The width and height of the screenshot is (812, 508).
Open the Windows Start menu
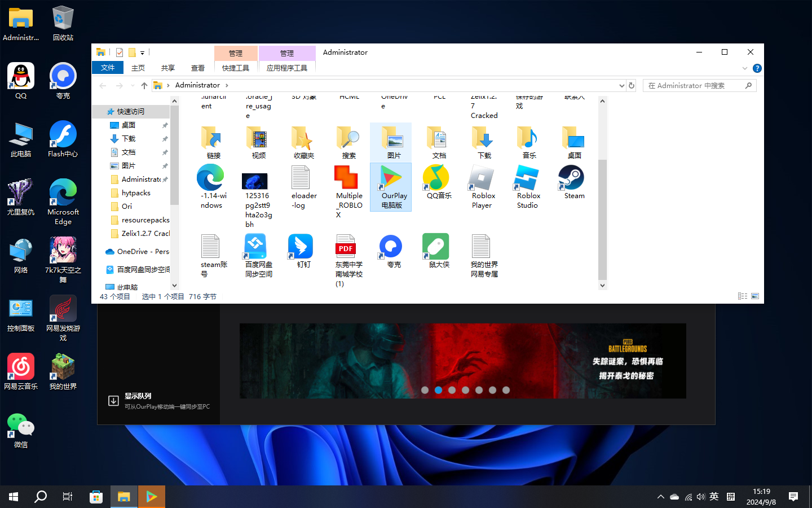click(14, 497)
